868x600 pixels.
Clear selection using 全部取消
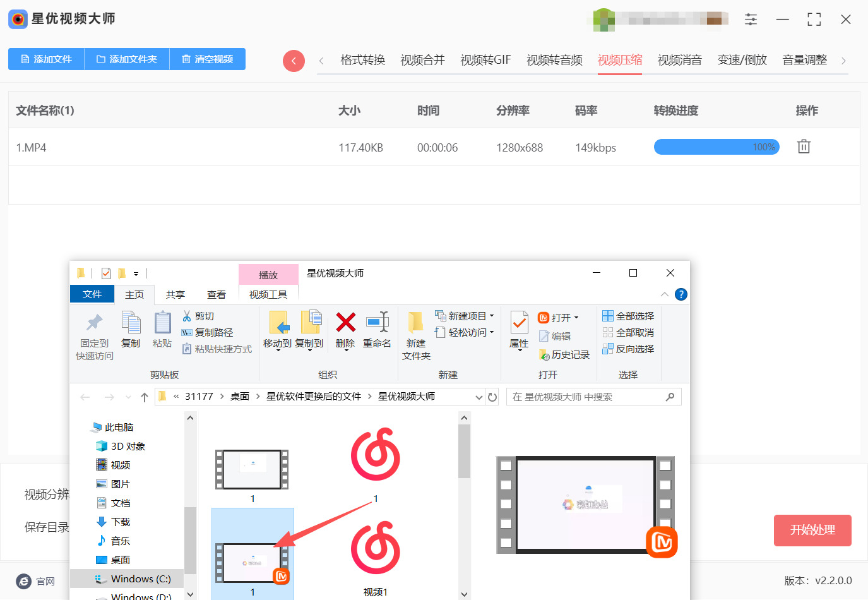pyautogui.click(x=628, y=332)
